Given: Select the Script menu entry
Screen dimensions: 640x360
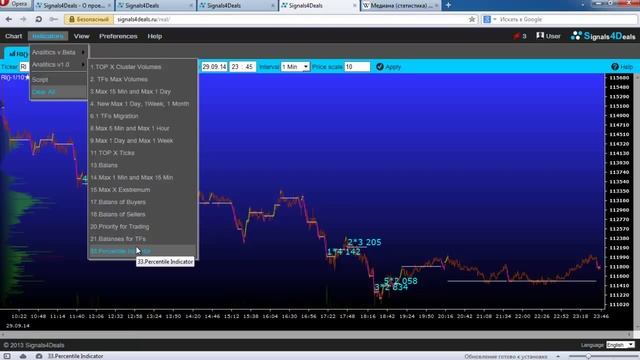Looking at the screenshot, I should click(x=59, y=80).
